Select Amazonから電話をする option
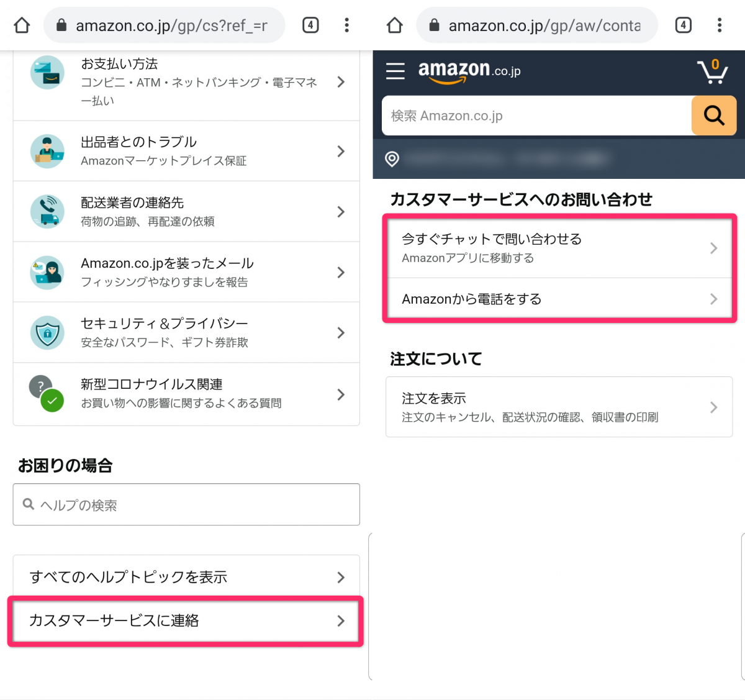Viewport: 745px width, 700px height. tap(559, 299)
